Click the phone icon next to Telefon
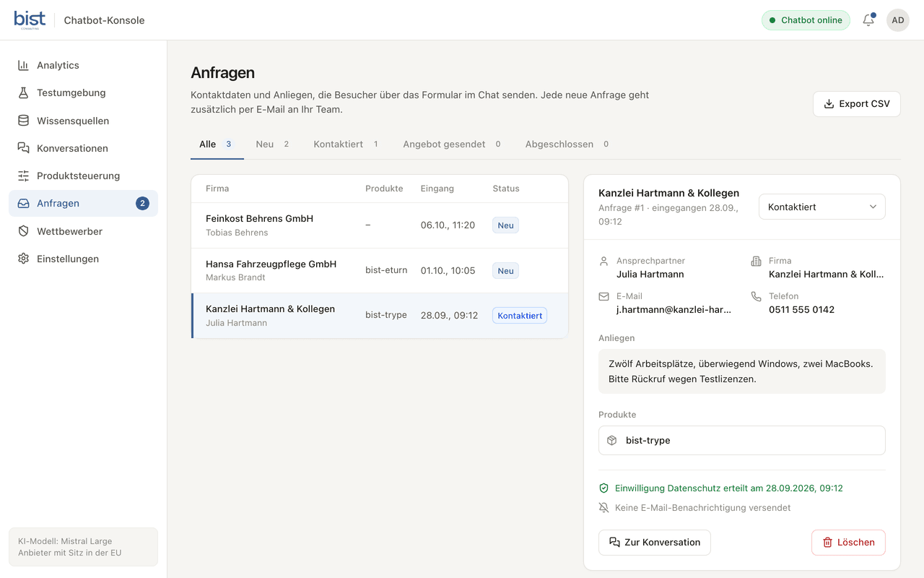 [757, 296]
